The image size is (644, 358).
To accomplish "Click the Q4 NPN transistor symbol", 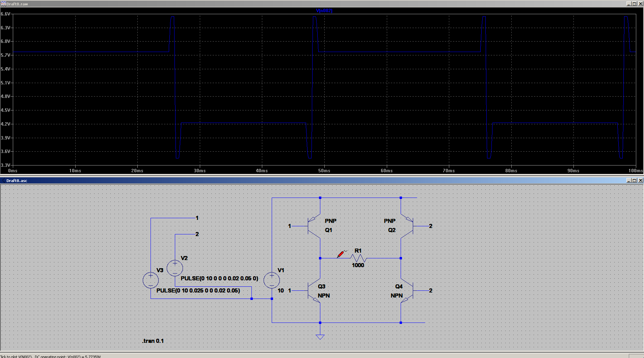I will (x=407, y=290).
